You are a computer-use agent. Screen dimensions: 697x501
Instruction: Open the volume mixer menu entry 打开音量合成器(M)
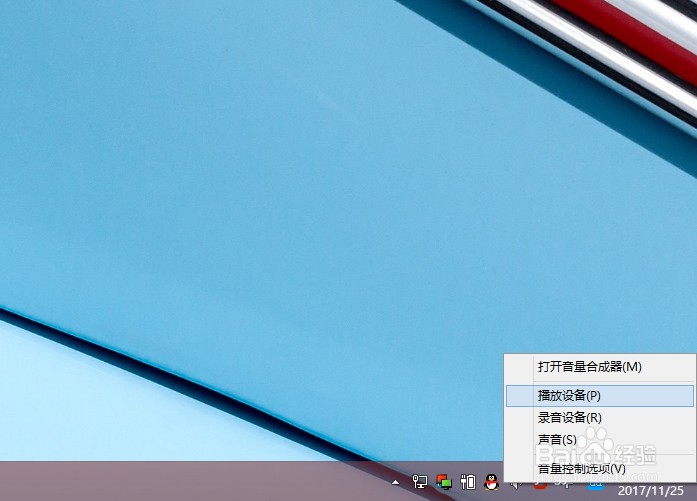(589, 367)
